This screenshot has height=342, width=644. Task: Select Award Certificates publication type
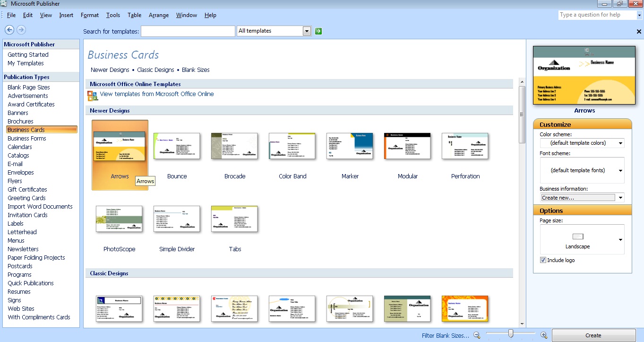click(31, 105)
